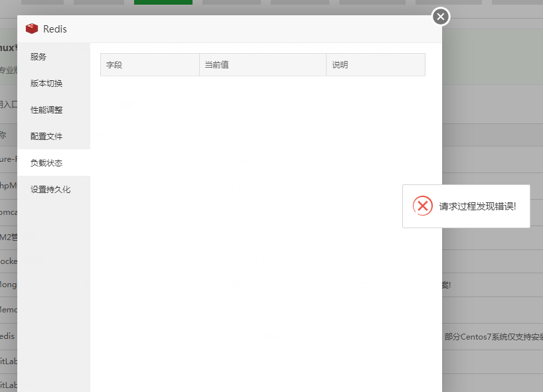Open the 服务 tab in Redis sidebar
543x392 pixels.
pos(54,56)
